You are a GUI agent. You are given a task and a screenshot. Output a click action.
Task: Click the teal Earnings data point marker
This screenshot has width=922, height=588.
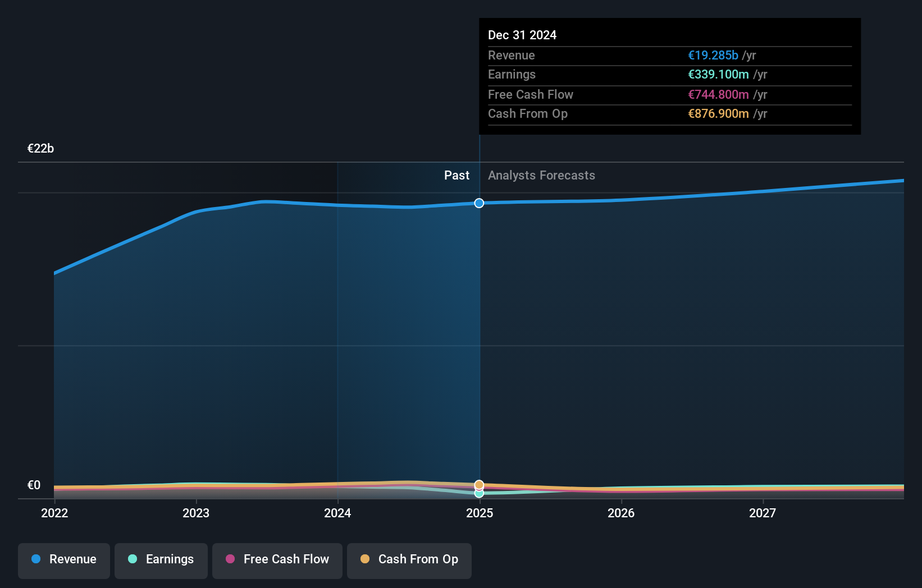tap(479, 493)
